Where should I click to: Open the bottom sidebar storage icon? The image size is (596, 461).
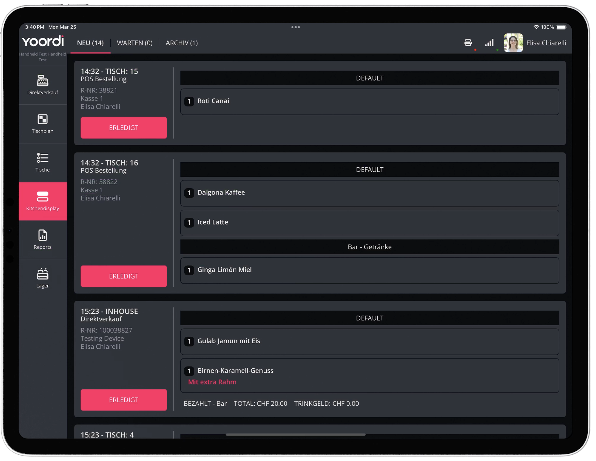43,278
